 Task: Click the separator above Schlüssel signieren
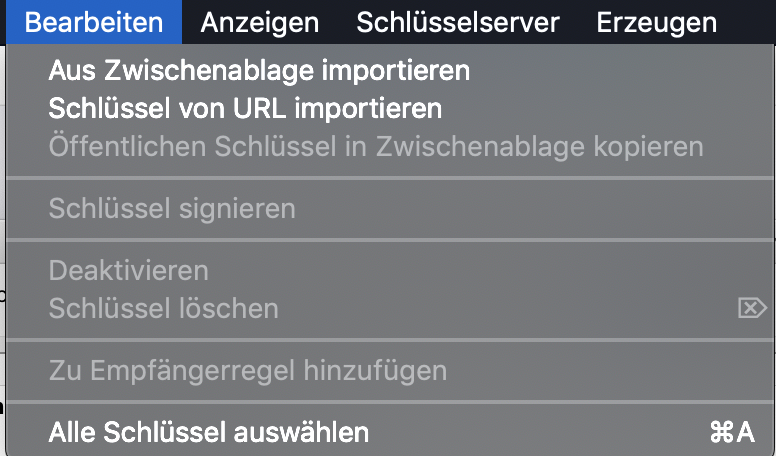click(390, 178)
